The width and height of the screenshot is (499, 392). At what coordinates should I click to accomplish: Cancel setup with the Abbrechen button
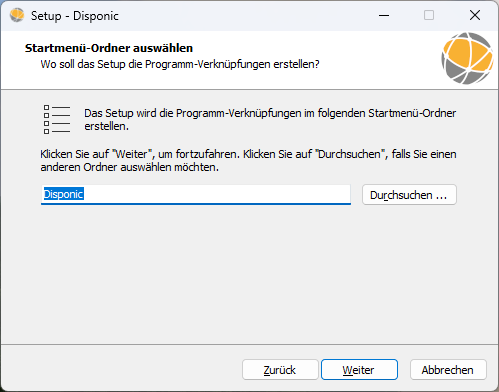point(448,369)
